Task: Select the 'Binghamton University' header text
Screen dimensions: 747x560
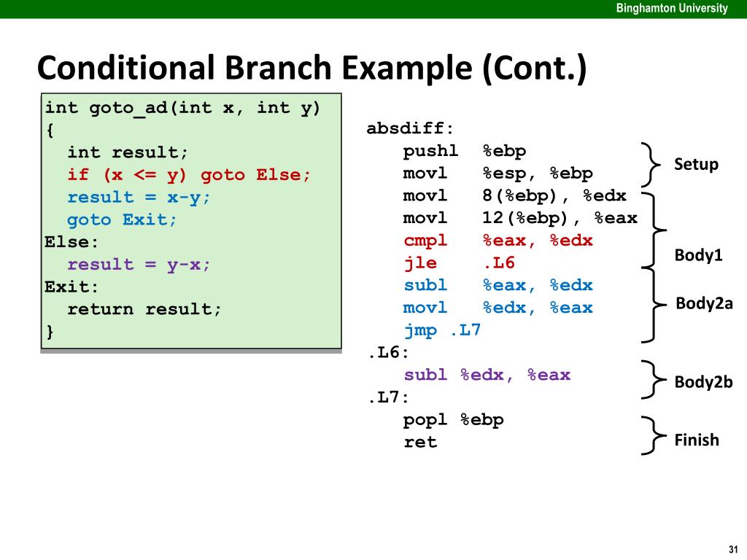Action: (672, 8)
